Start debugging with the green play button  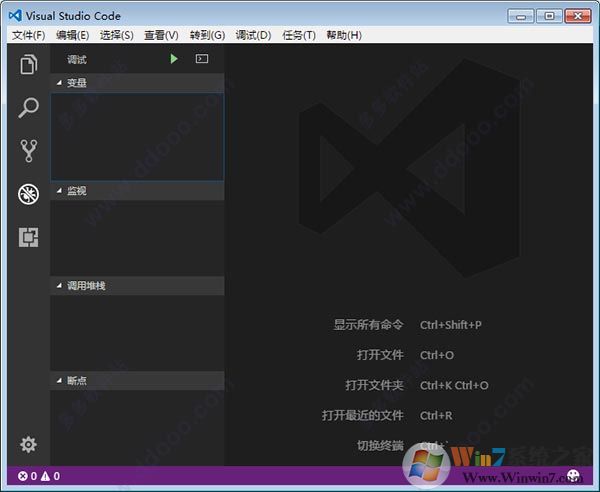(174, 59)
